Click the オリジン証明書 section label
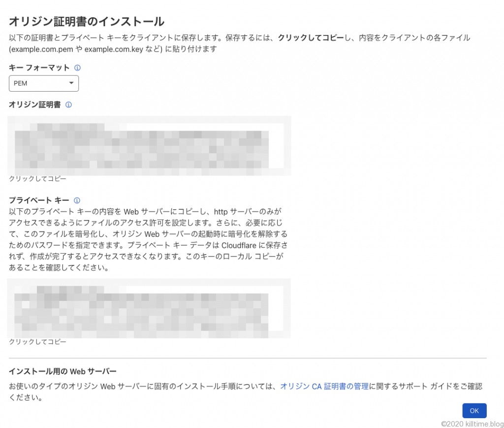Screen dimensions: 504x428 click(x=34, y=105)
